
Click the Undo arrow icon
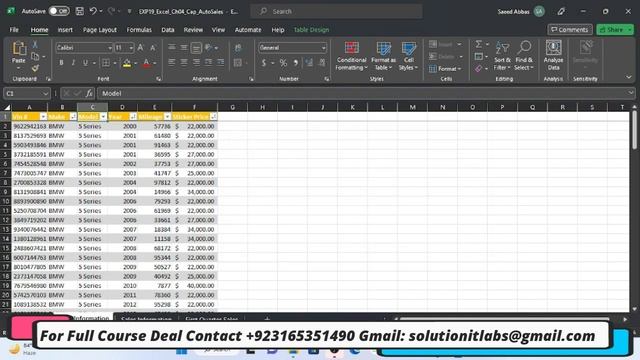pos(93,11)
